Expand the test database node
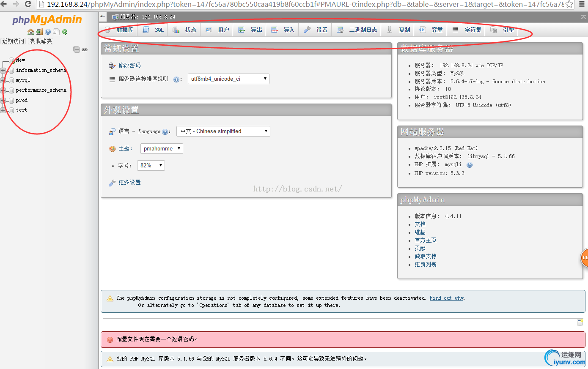Image resolution: width=588 pixels, height=369 pixels. pos(3,110)
